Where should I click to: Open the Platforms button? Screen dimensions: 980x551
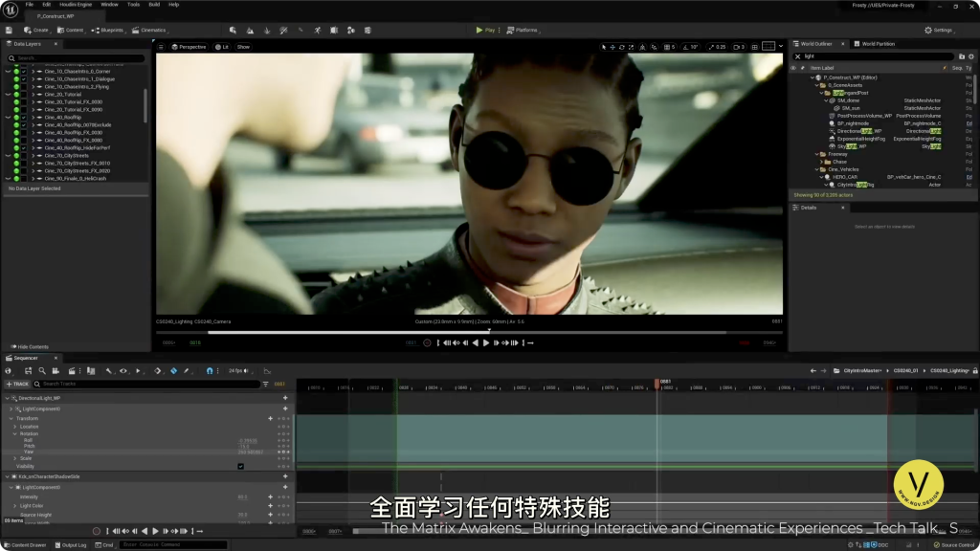[x=523, y=30]
